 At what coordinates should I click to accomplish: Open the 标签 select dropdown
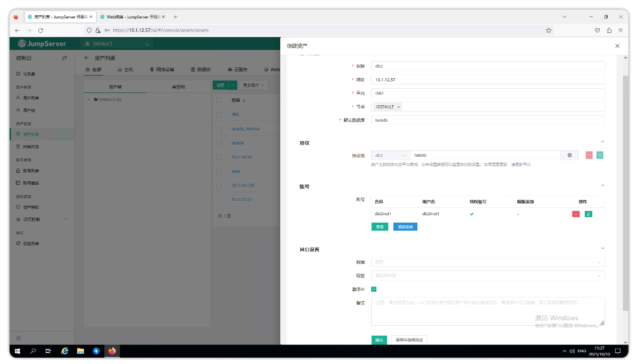pos(488,276)
